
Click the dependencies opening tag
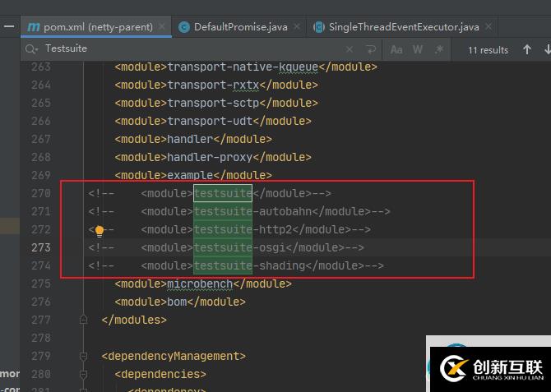point(160,375)
